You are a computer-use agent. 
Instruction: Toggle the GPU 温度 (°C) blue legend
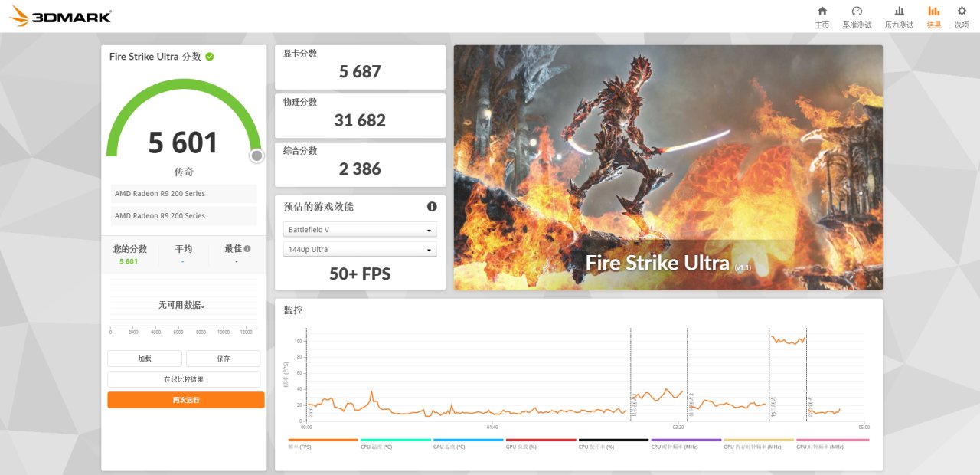click(x=468, y=444)
